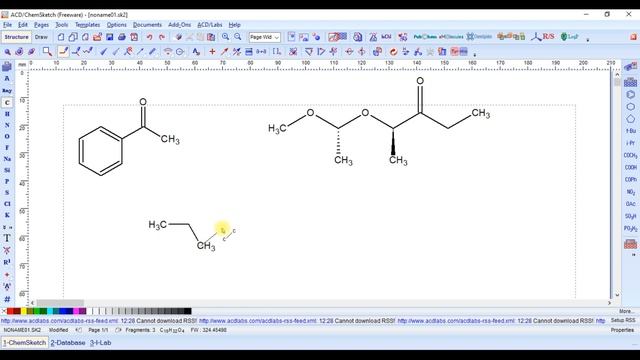Viewport: 640px width, 360px height.
Task: Select the Sodium (Na) atom button
Action: click(x=7, y=159)
